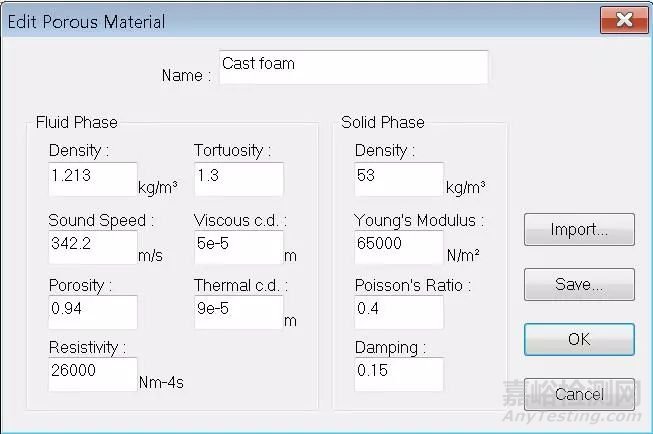This screenshot has height=434, width=653.
Task: Confirm the dialog with OK
Action: pyautogui.click(x=579, y=339)
